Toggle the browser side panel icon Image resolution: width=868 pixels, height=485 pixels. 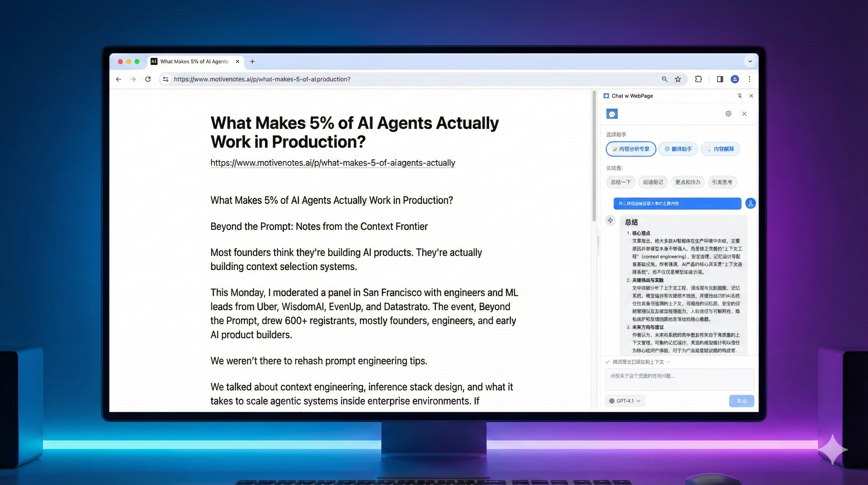720,79
